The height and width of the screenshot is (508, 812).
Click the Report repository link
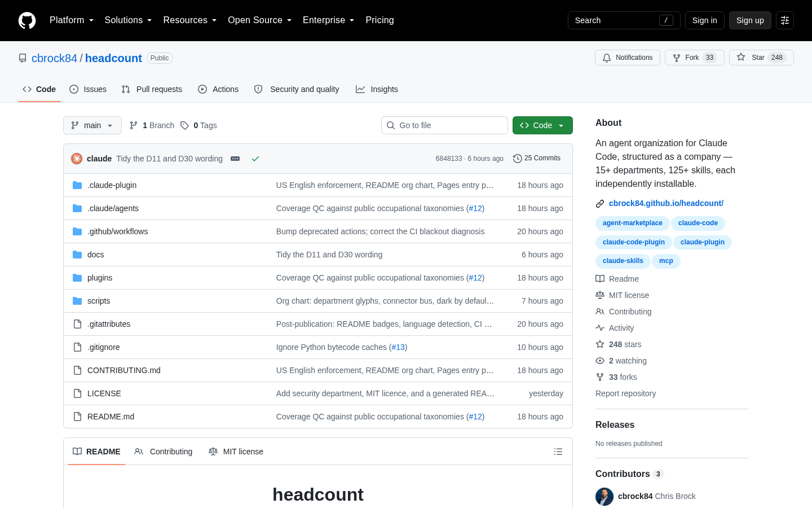[625, 393]
